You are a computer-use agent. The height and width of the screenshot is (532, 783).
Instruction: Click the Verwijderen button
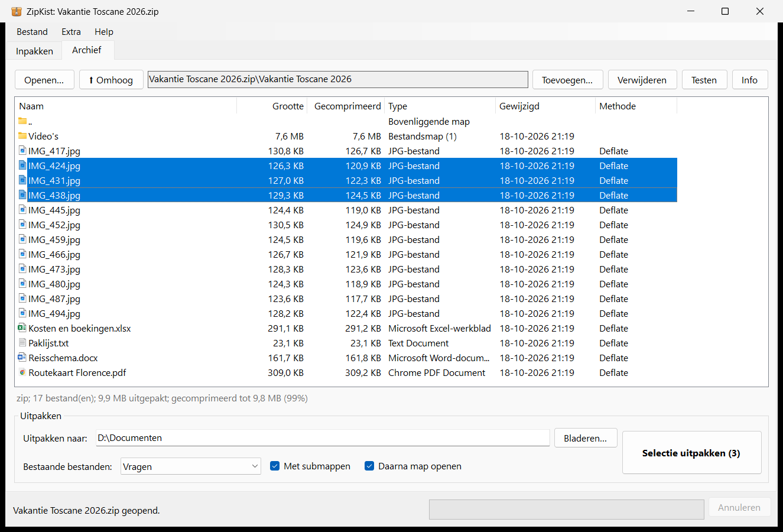(x=642, y=80)
